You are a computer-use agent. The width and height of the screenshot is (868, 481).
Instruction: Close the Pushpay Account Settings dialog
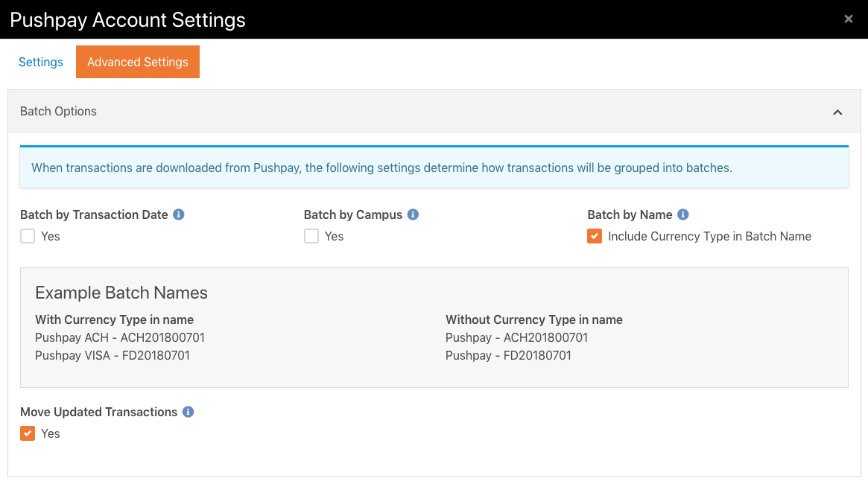pos(848,19)
